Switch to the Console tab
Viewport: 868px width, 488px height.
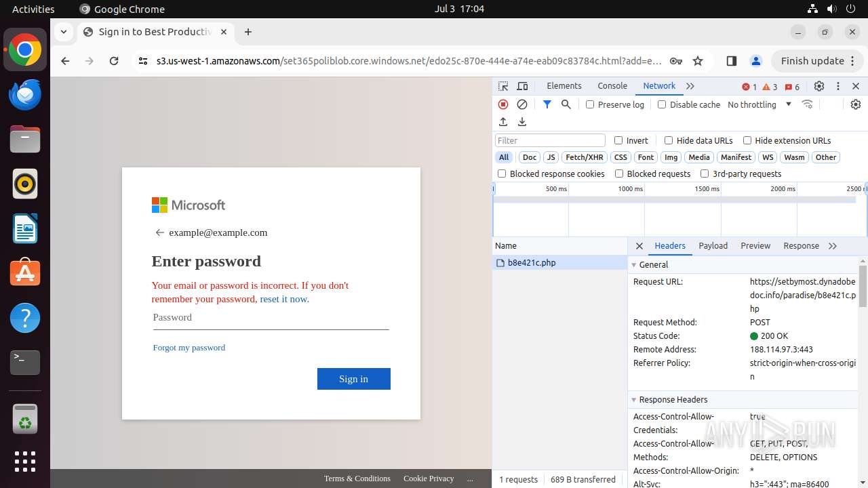[x=612, y=86]
